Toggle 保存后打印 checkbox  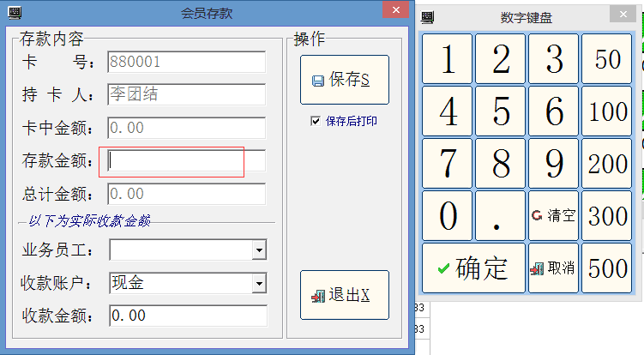click(316, 121)
